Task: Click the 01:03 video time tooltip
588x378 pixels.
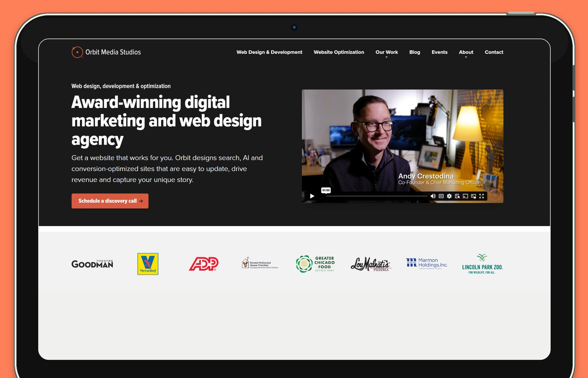Action: pos(326,190)
